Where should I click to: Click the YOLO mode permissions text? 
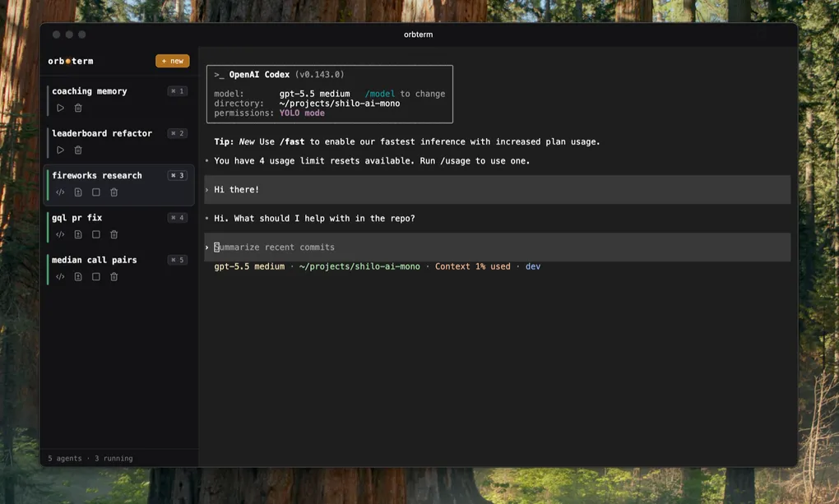point(302,113)
